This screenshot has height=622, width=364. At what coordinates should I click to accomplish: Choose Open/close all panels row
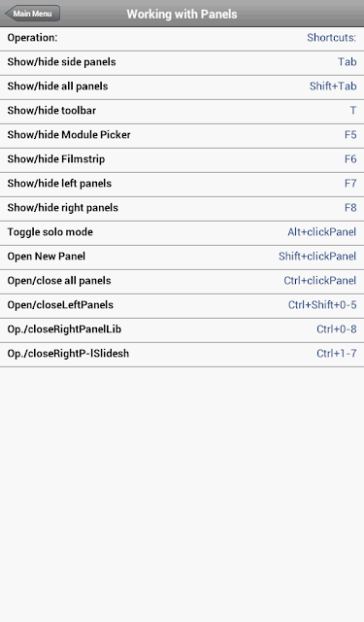point(182,281)
